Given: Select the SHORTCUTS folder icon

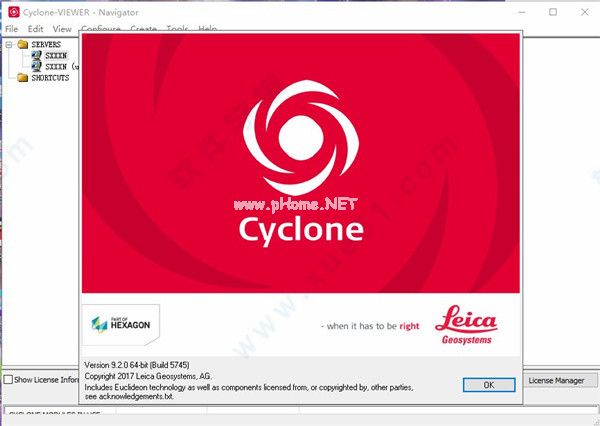Looking at the screenshot, I should pos(23,78).
